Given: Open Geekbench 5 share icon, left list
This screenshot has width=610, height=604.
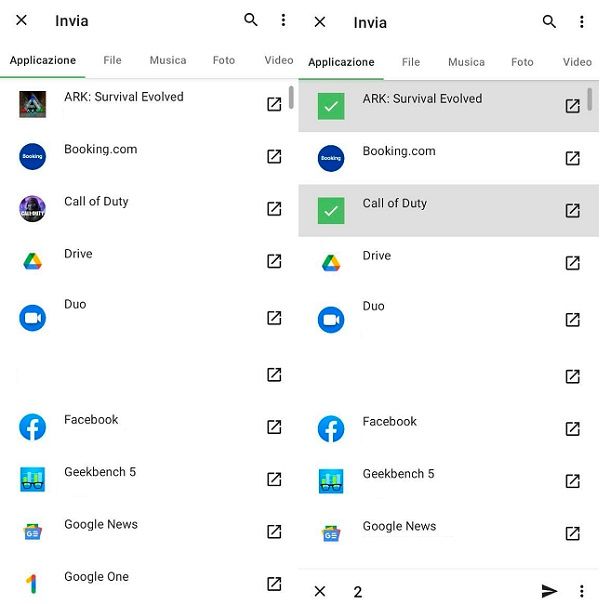Looking at the screenshot, I should pyautogui.click(x=274, y=479).
